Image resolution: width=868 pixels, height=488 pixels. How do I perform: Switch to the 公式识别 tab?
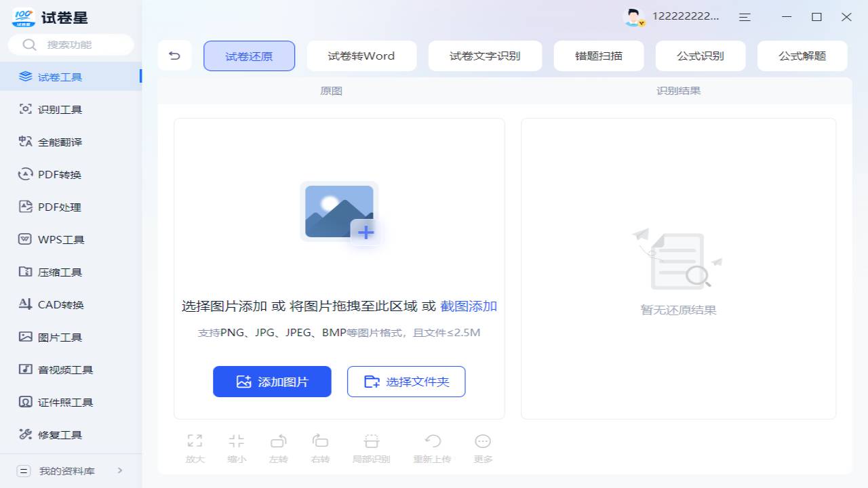(701, 56)
